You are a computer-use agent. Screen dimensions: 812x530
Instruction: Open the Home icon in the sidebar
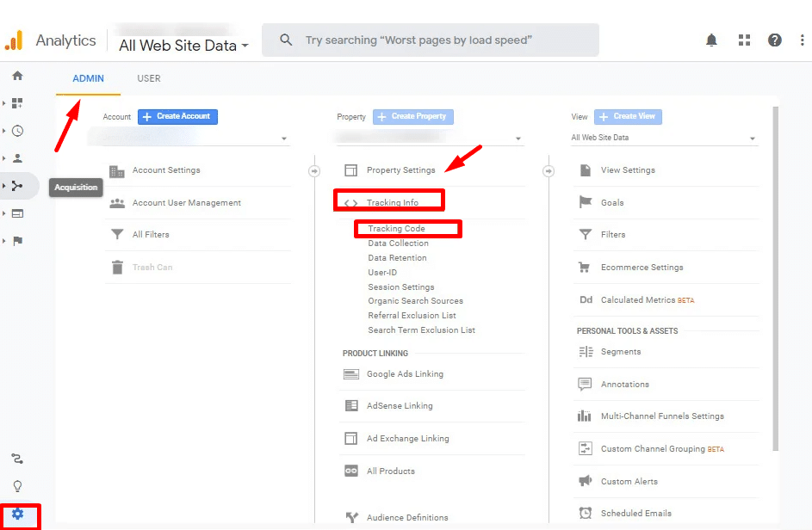click(x=17, y=76)
